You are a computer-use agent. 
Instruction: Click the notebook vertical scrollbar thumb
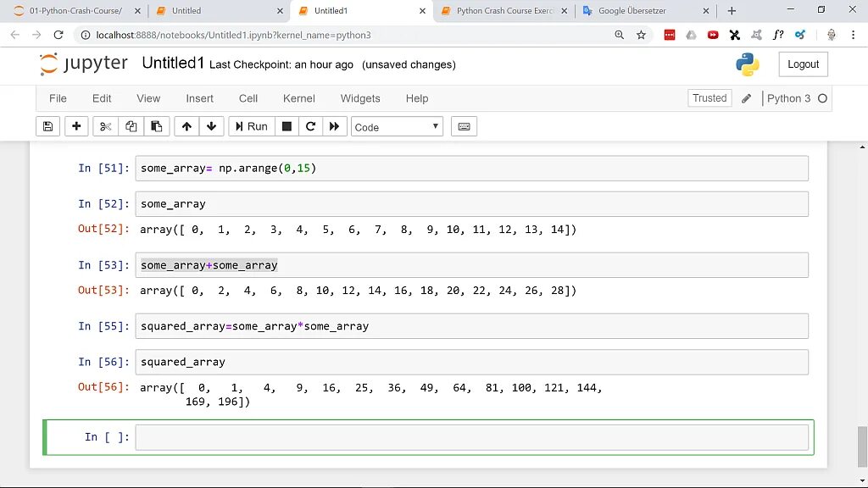[x=862, y=447]
